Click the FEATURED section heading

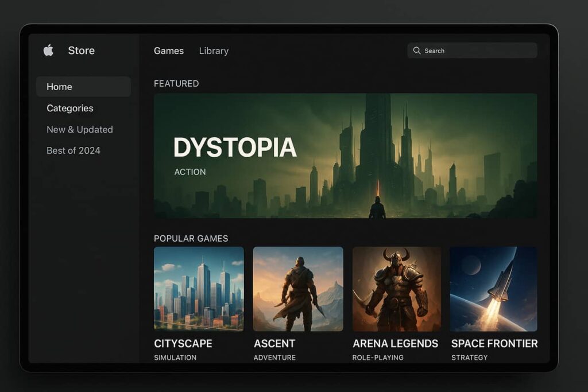tap(176, 84)
